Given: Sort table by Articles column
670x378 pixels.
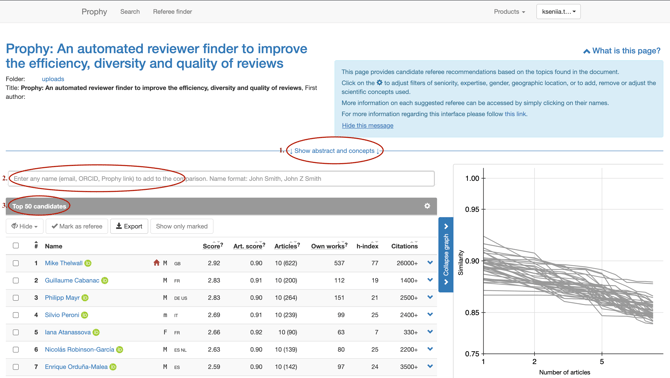Looking at the screenshot, I should pyautogui.click(x=287, y=246).
